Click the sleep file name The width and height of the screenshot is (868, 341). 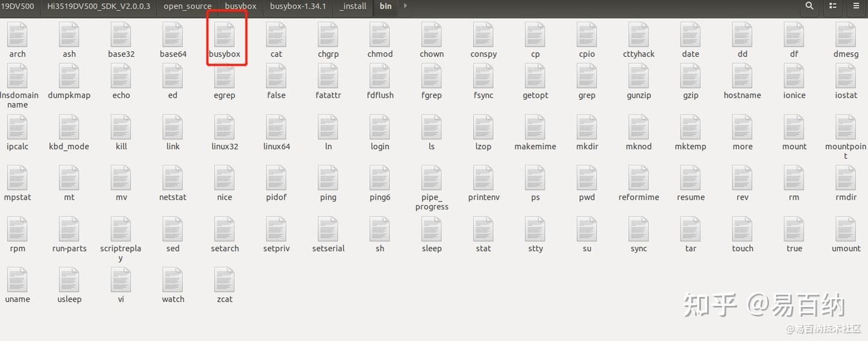[432, 249]
